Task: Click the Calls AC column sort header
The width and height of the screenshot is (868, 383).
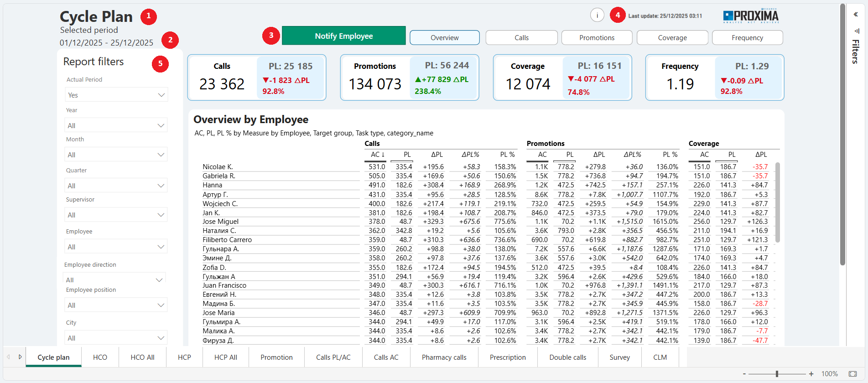Action: 377,155
